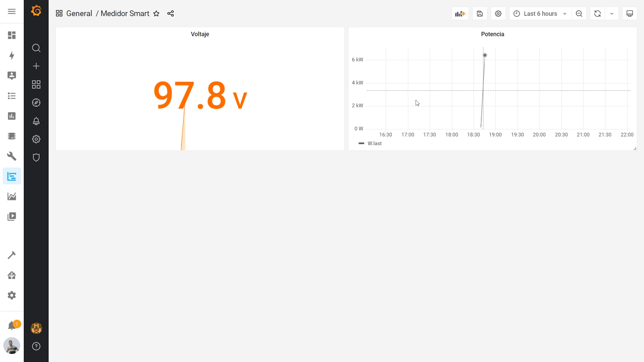This screenshot has width=644, height=362.
Task: Expand the sidebar with the hamburger menu
Action: (12, 11)
